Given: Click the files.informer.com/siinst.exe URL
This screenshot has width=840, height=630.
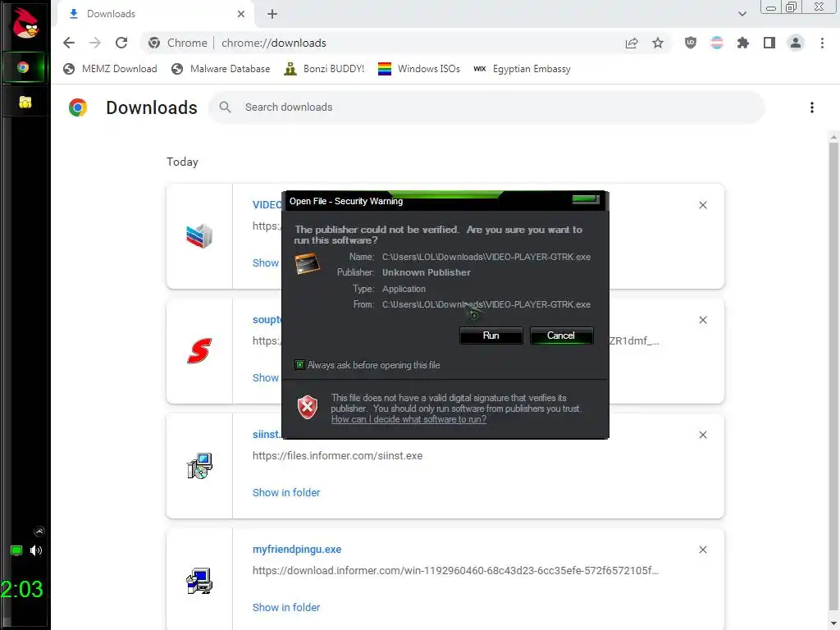Looking at the screenshot, I should point(337,456).
